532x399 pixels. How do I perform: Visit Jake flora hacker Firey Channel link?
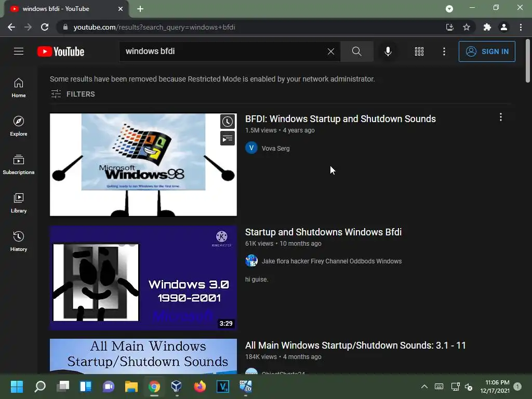pyautogui.click(x=331, y=261)
